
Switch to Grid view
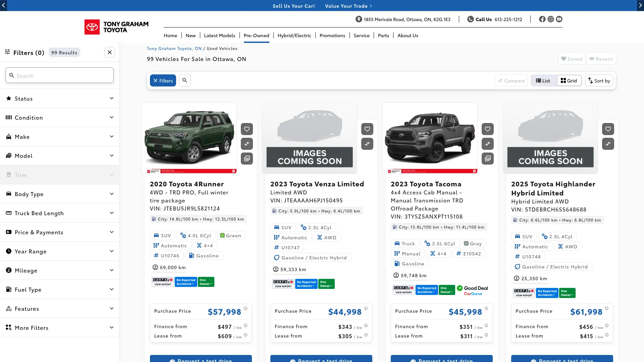click(x=569, y=81)
